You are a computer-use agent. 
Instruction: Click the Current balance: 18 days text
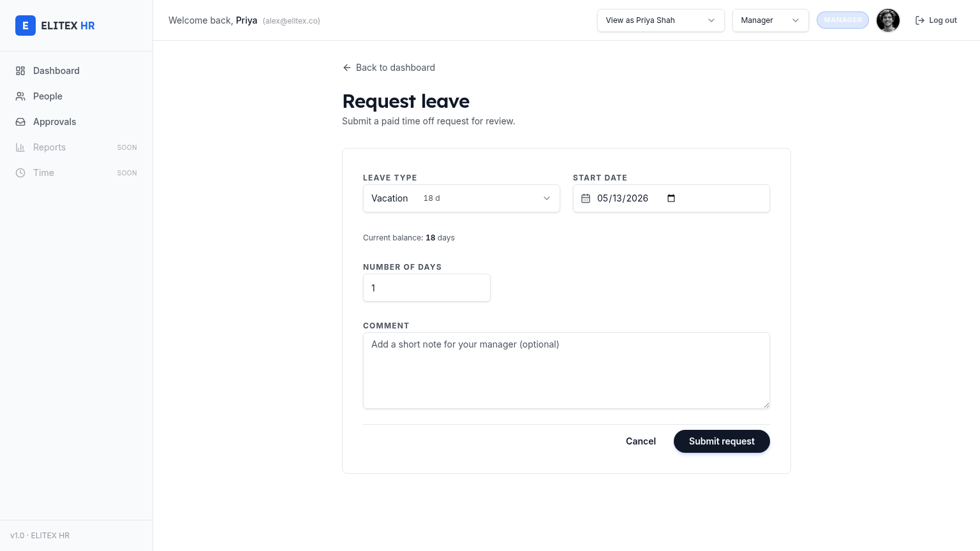[x=409, y=238]
